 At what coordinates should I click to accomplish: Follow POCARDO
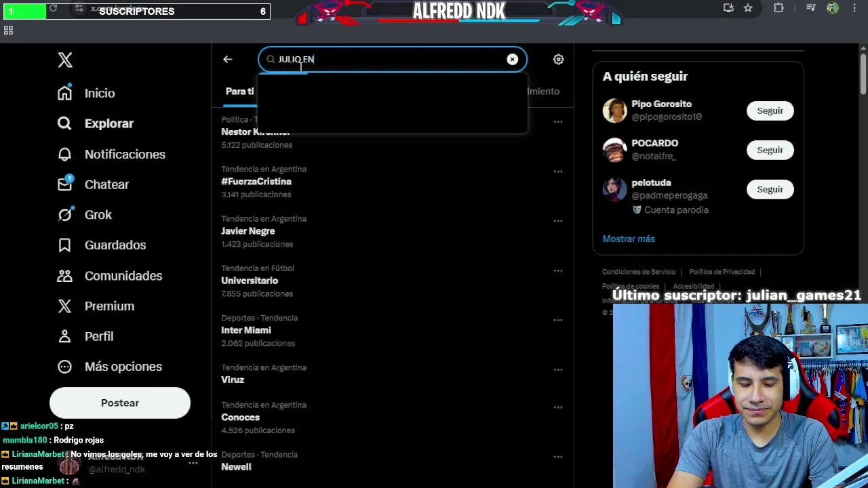(x=770, y=150)
